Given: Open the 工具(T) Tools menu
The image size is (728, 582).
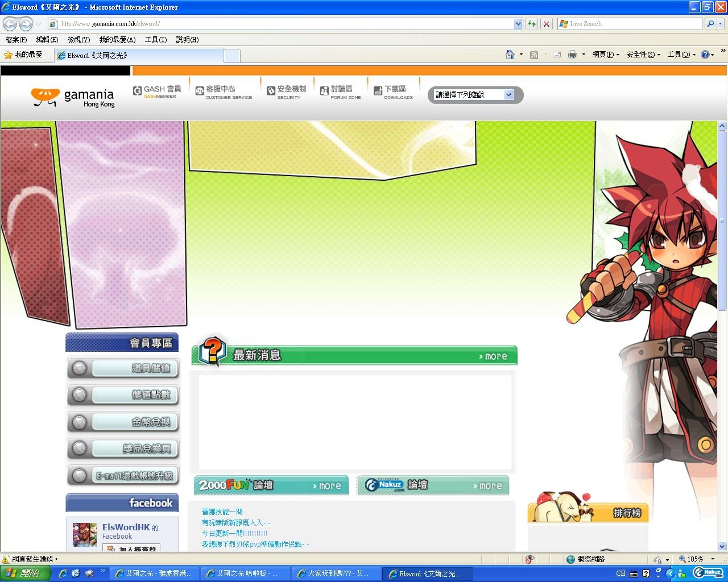Looking at the screenshot, I should pos(156,40).
